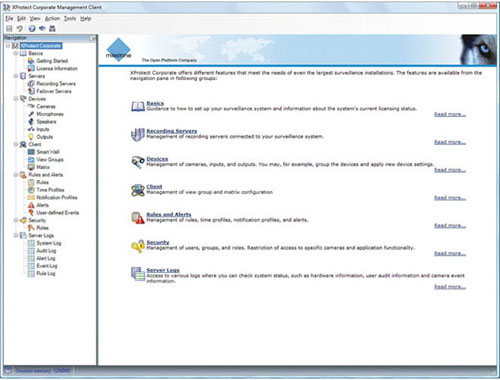Image resolution: width=500 pixels, height=380 pixels.
Task: Click the Recording Servers tree icon
Action: click(31, 84)
